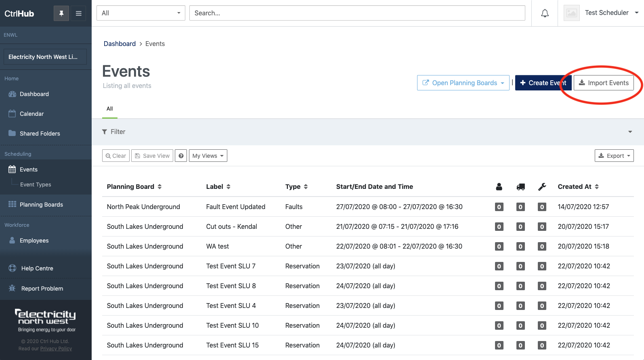644x360 pixels.
Task: Click the pin sidebar icon
Action: (x=61, y=13)
